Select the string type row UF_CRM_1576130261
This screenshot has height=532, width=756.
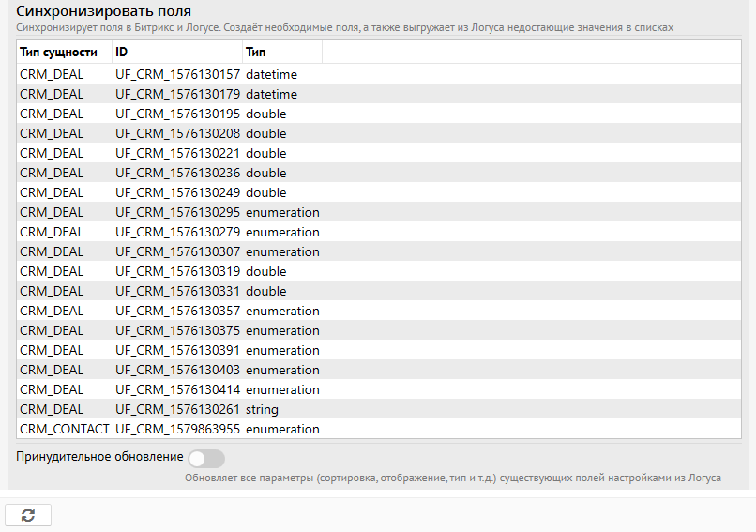(178, 409)
